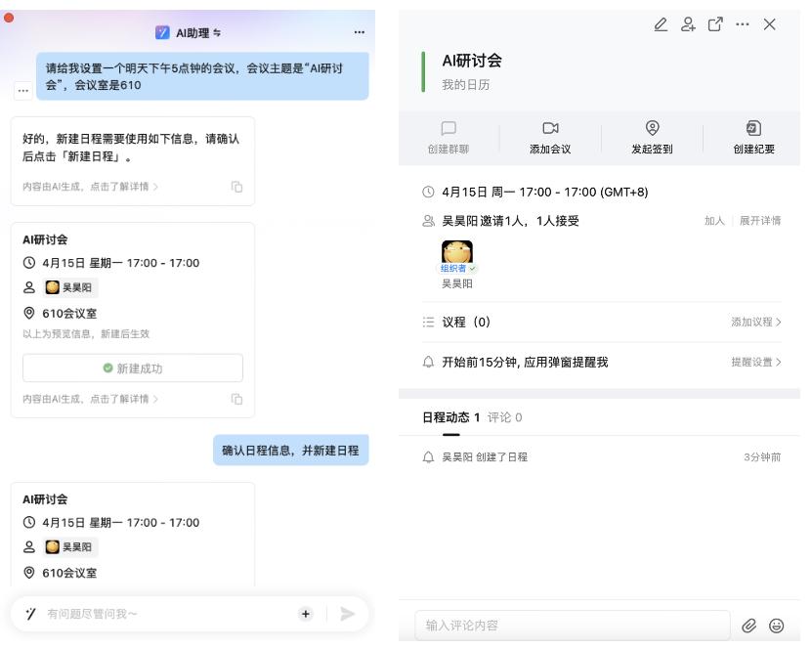Open emoji picker in comment box

pos(776,626)
